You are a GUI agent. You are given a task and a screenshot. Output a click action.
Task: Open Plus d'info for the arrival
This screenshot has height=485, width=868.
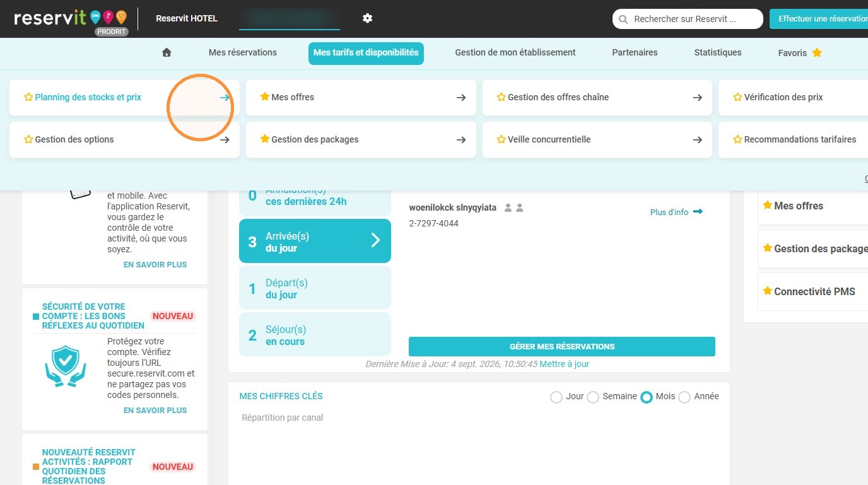(676, 212)
